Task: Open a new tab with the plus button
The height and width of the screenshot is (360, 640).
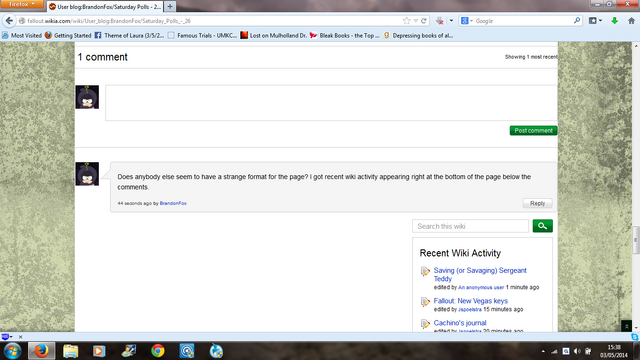Action: (170, 7)
